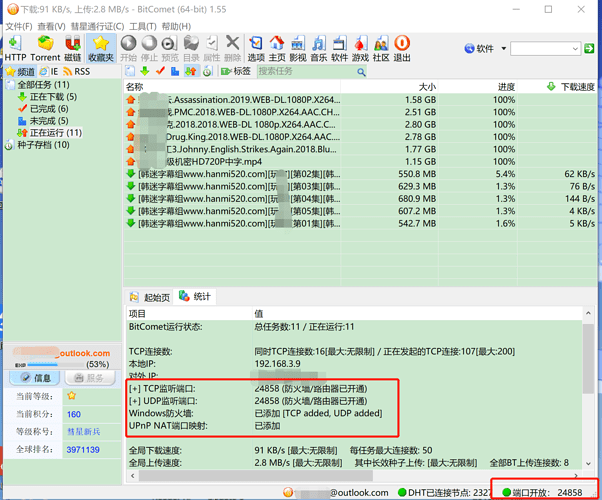The image size is (602, 500).
Task: Toggle the incomplete filter blue icon
Action: click(x=175, y=71)
